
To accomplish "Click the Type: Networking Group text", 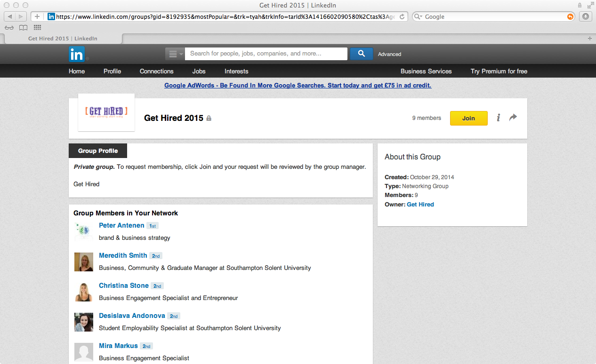I will point(417,186).
